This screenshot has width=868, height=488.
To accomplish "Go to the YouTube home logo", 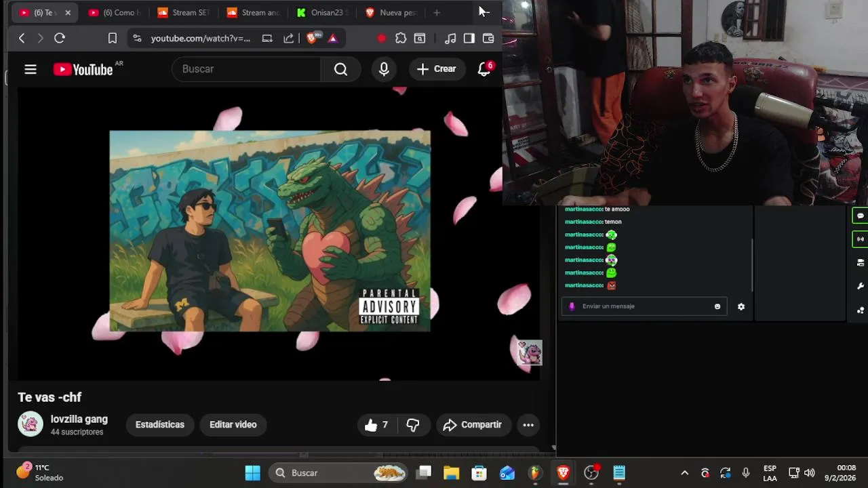I will click(83, 69).
